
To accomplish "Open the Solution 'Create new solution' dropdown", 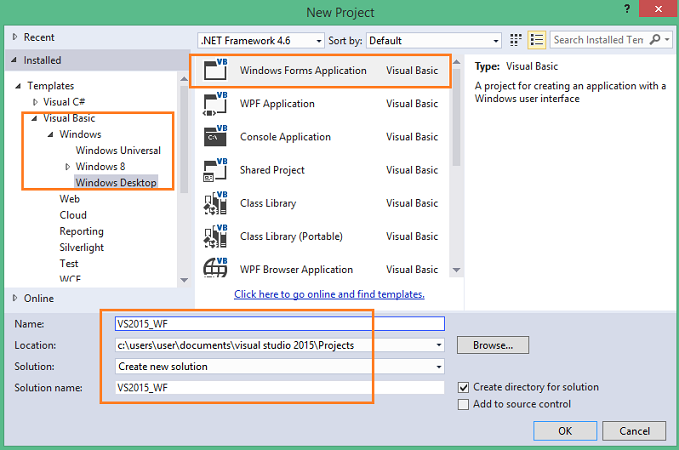I will pos(439,366).
